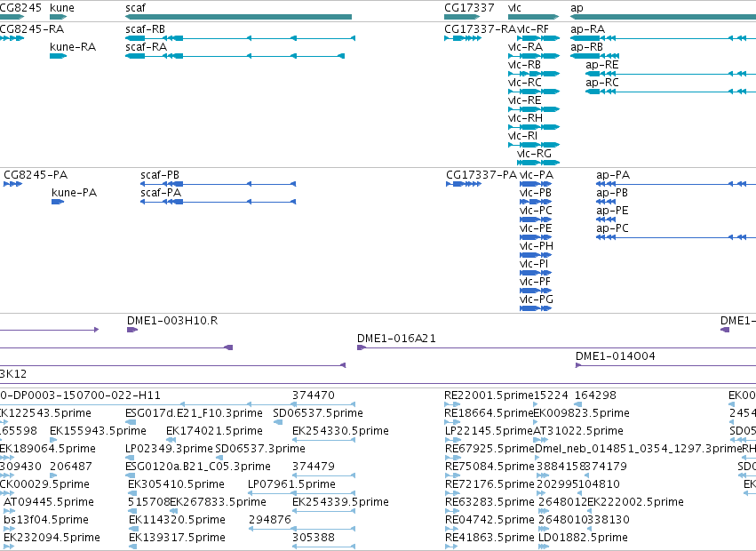The width and height of the screenshot is (756, 551).
Task: Click the vlc-PE protein label
Action: 536,228
